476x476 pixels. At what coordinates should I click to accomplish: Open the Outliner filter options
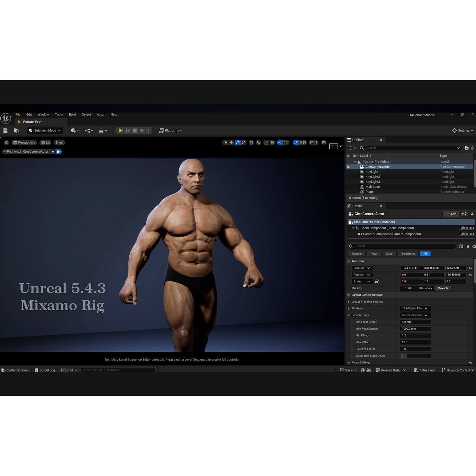click(352, 148)
